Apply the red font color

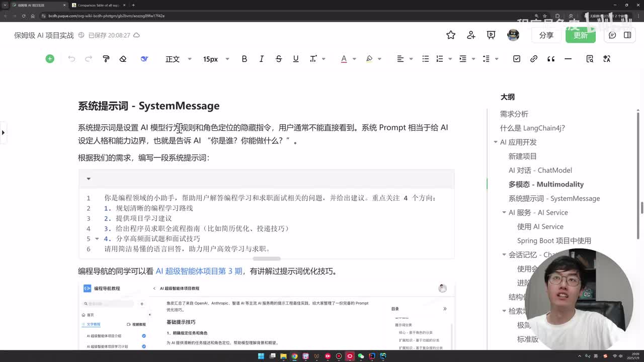(x=344, y=59)
